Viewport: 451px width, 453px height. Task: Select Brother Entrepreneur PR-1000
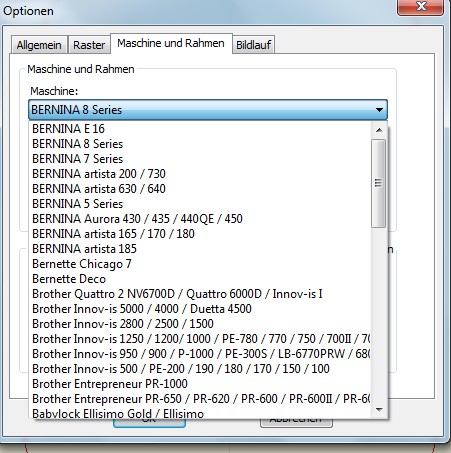pyautogui.click(x=201, y=384)
